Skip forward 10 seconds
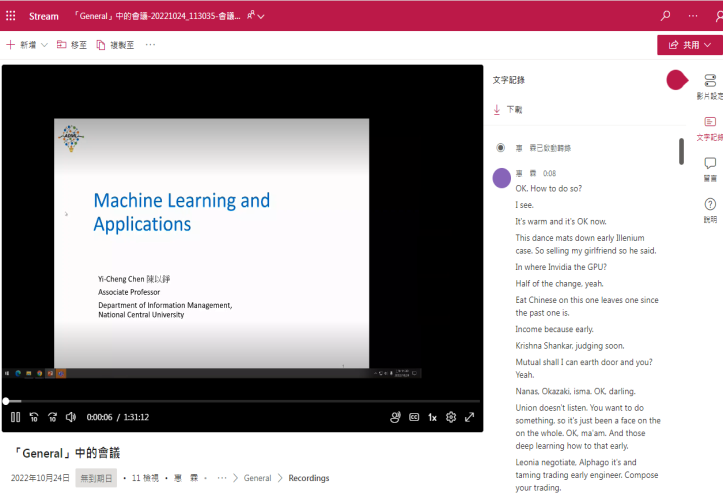723x495 pixels. (52, 417)
